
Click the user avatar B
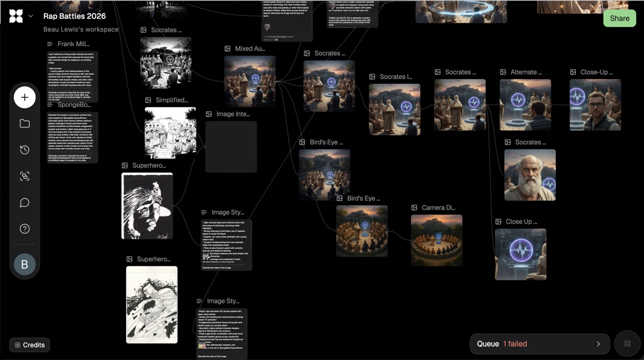(x=25, y=264)
